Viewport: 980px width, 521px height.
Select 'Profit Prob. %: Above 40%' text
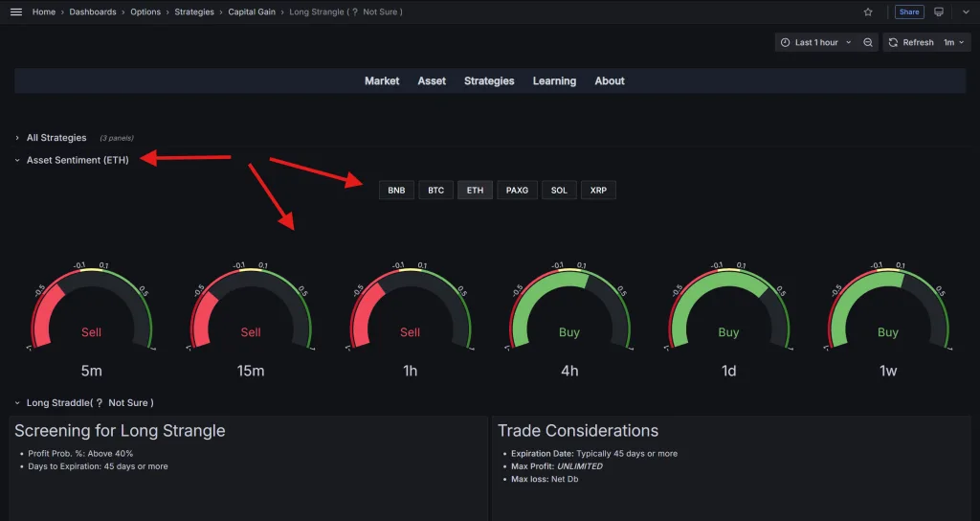click(80, 453)
